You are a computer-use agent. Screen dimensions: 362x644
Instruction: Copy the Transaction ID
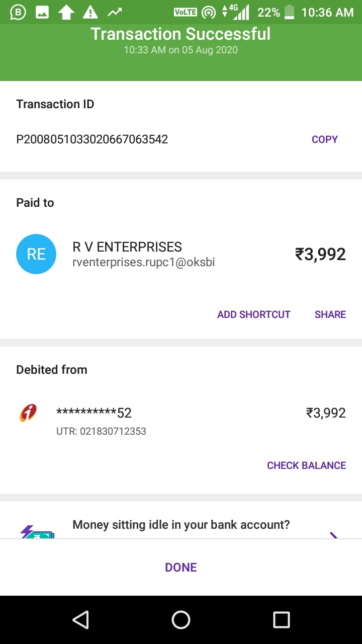[324, 139]
